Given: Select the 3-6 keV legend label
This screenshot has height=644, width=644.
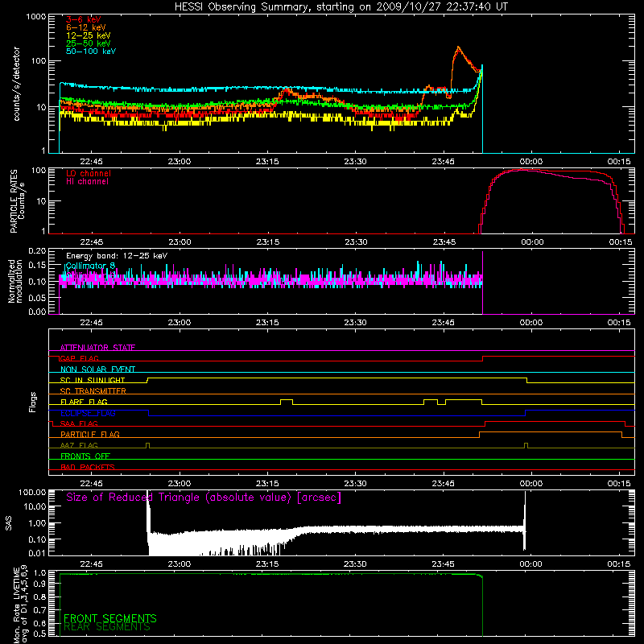Looking at the screenshot, I should pyautogui.click(x=84, y=19).
